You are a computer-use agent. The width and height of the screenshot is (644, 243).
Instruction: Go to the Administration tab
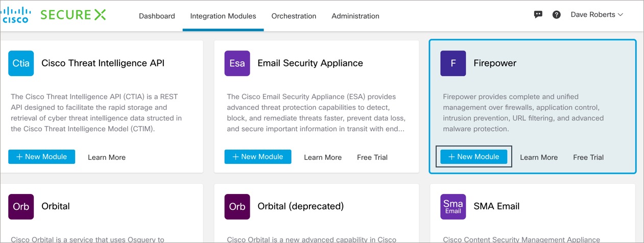pos(355,16)
